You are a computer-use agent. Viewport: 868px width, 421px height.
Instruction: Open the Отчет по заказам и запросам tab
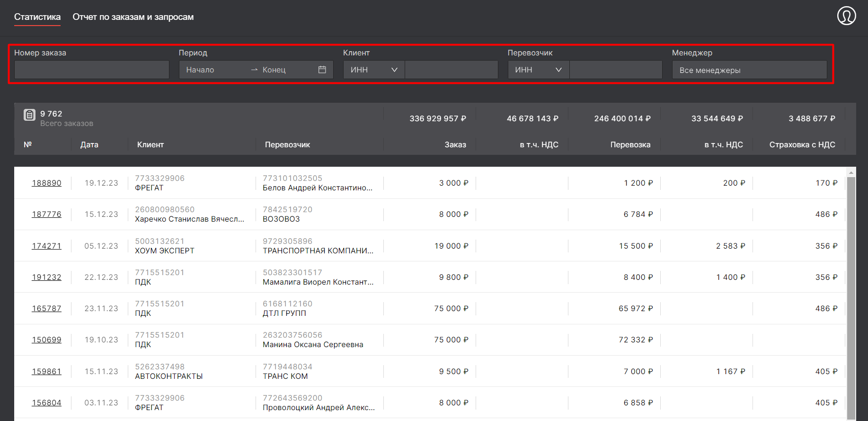click(x=133, y=17)
